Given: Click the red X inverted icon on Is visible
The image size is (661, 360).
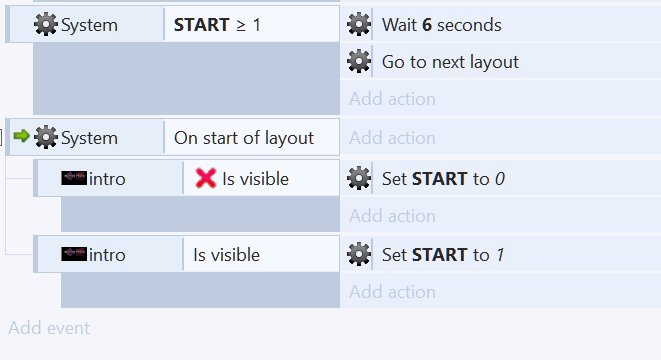Looking at the screenshot, I should point(206,178).
